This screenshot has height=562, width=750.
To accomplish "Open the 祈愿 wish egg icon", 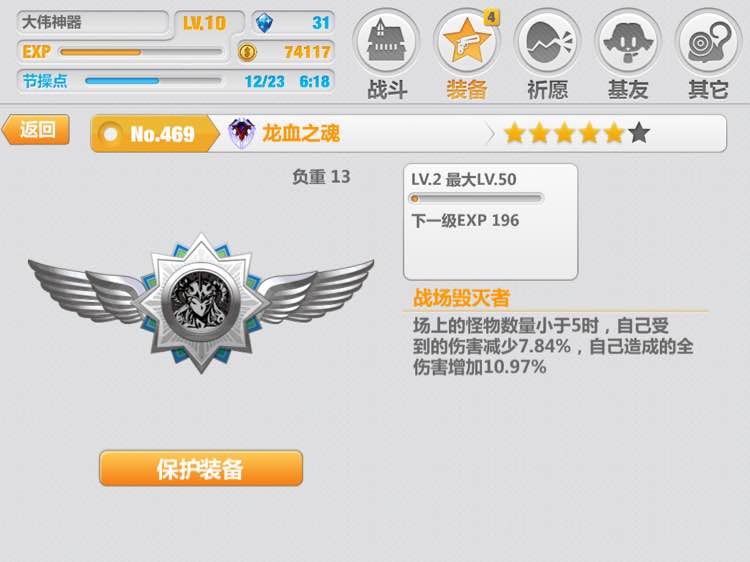I will coord(548,42).
